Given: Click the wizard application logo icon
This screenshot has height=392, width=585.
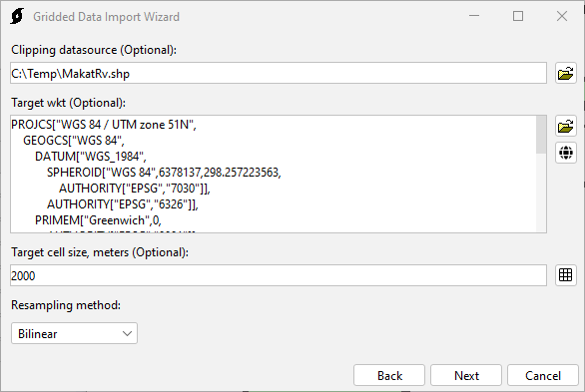Looking at the screenshot, I should [x=17, y=16].
